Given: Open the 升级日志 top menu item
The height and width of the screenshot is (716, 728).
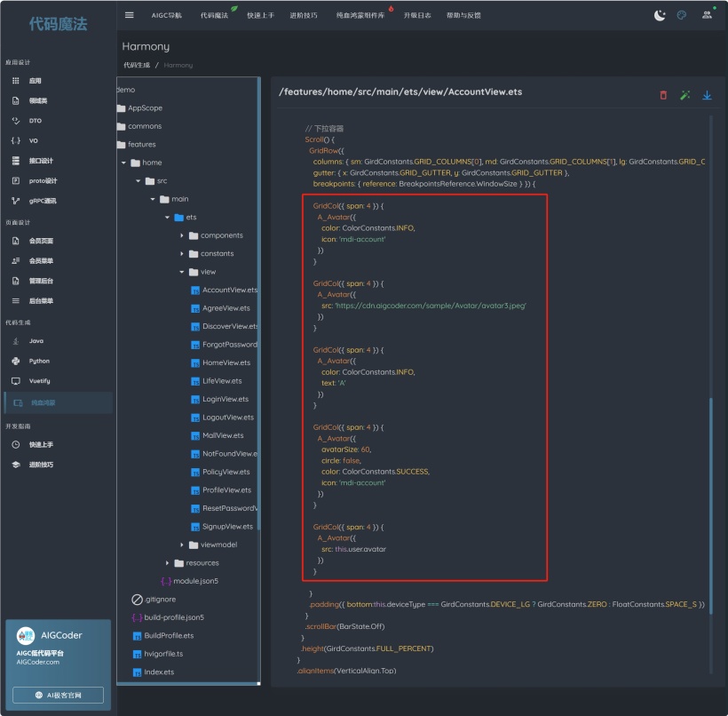Looking at the screenshot, I should (x=417, y=15).
